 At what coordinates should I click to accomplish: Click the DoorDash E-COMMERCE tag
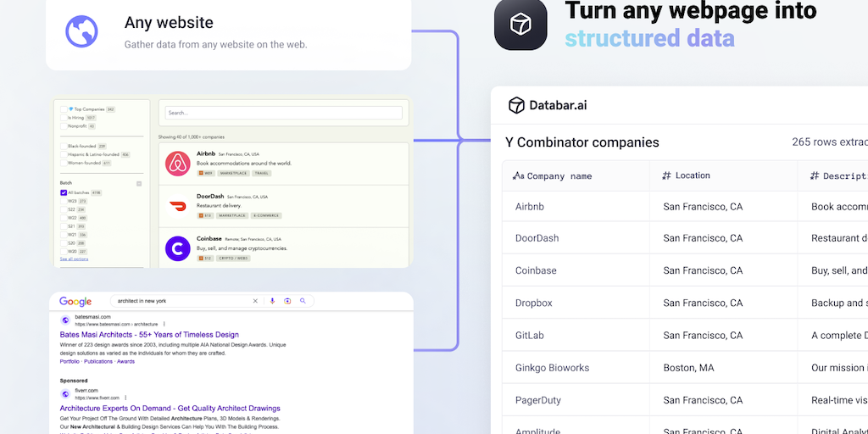click(266, 216)
